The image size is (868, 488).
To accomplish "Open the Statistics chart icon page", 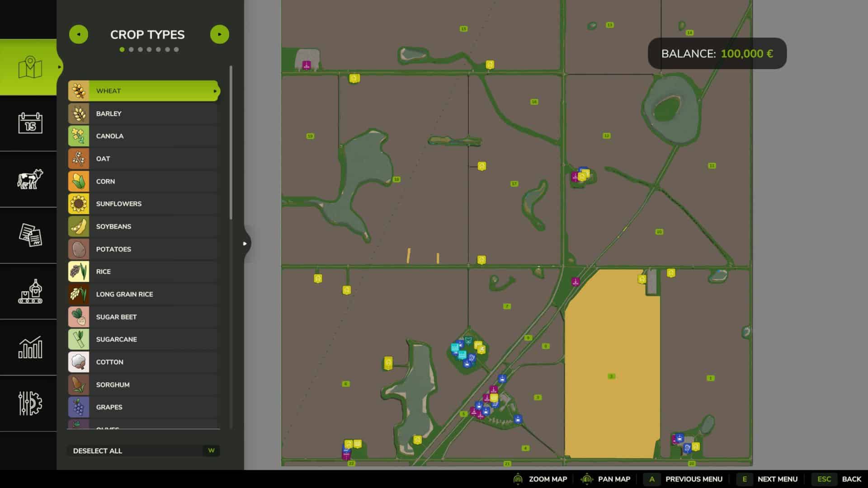I will 30,347.
